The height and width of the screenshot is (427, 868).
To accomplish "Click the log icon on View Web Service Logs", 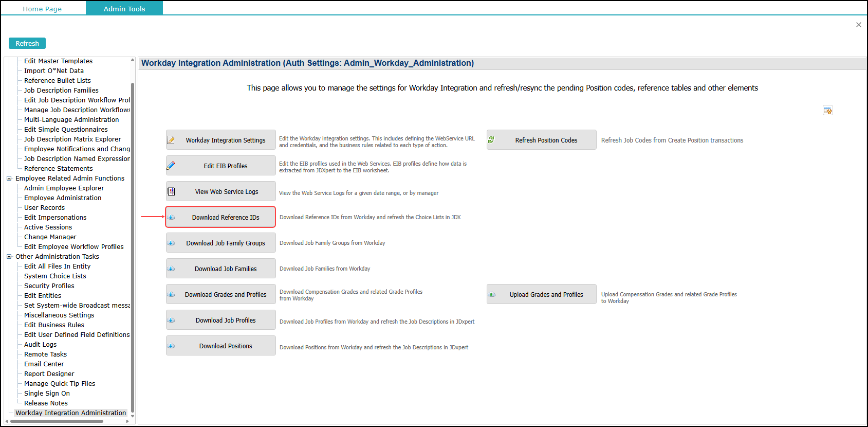I will click(x=171, y=191).
